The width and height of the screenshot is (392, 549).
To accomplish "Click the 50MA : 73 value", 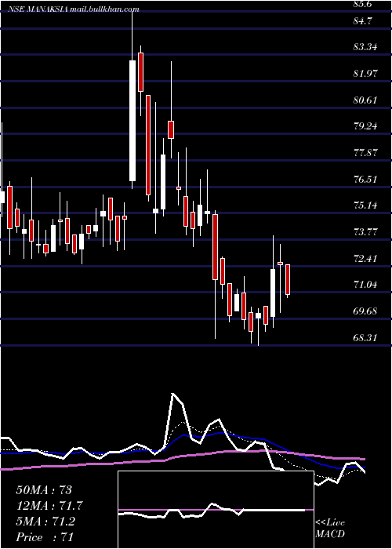I will pyautogui.click(x=44, y=490).
